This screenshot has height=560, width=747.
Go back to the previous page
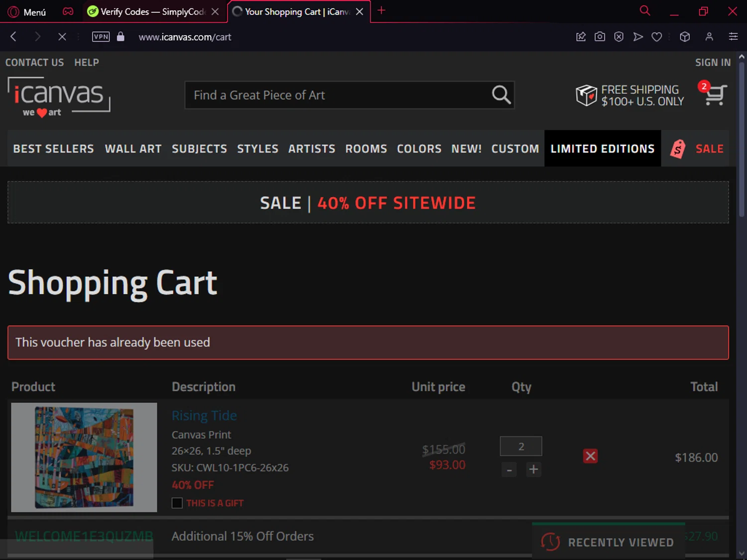click(x=14, y=36)
